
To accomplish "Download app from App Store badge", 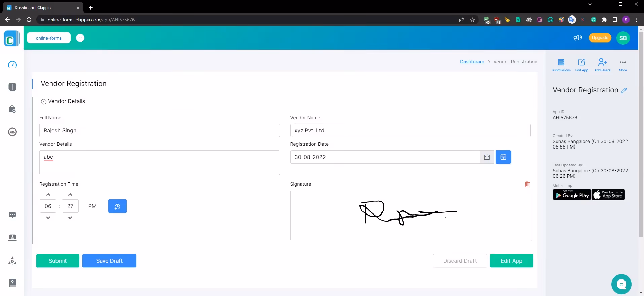I will [608, 195].
